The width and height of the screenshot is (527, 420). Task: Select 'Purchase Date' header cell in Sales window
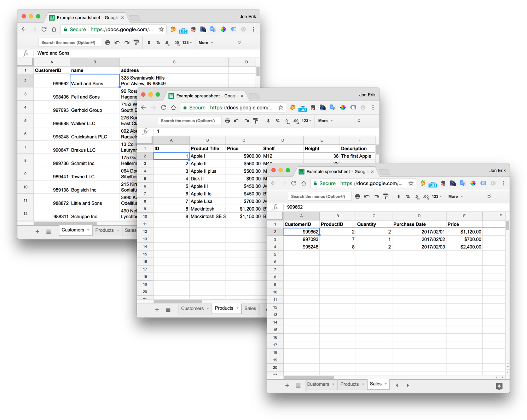(x=419, y=224)
